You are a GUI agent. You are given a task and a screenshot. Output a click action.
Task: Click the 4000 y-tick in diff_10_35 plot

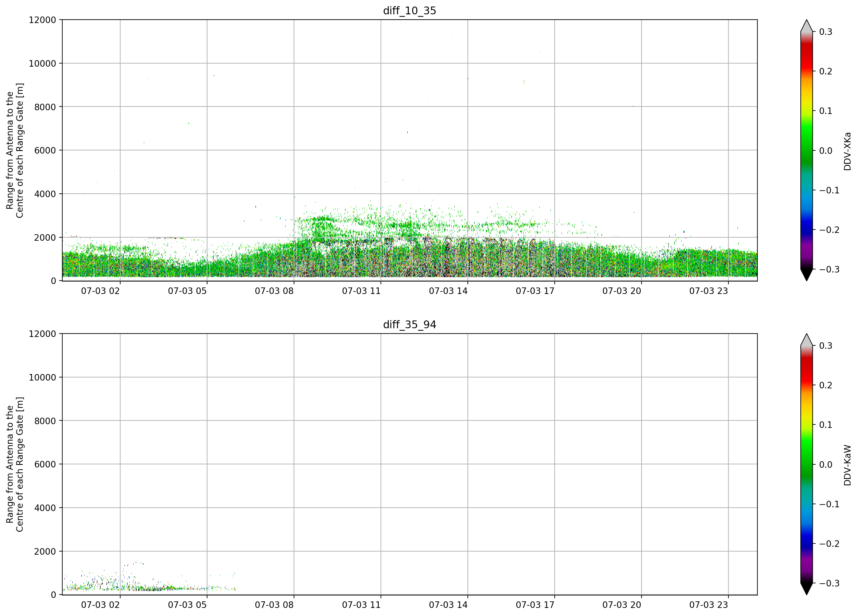click(x=45, y=194)
